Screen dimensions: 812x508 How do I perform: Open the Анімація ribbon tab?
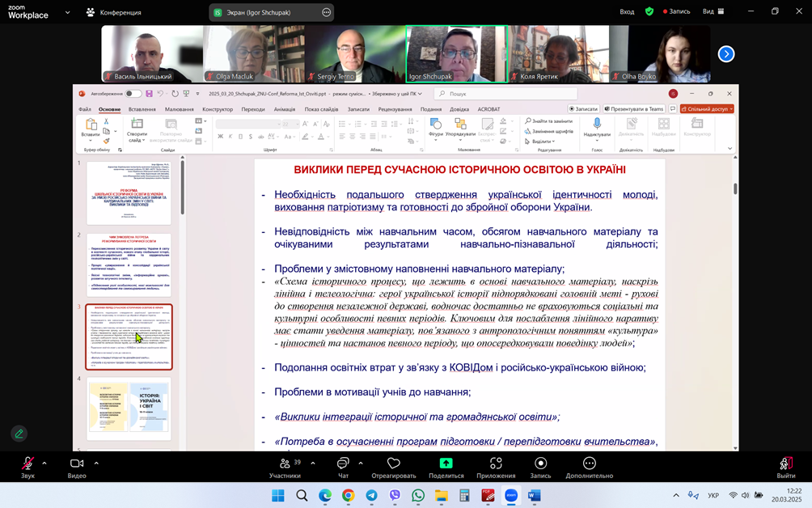284,109
